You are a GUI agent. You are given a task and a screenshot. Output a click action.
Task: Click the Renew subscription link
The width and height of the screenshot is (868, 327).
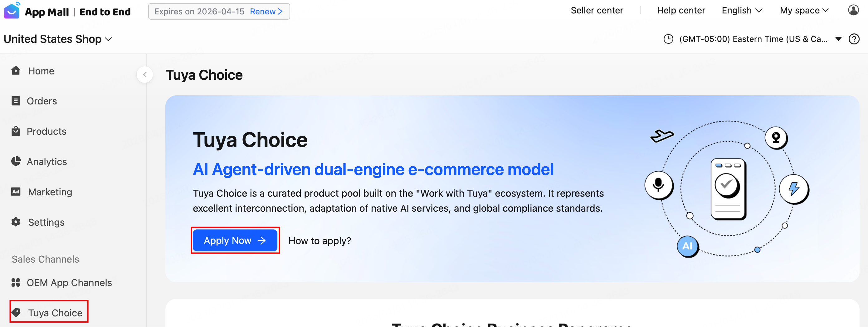click(266, 12)
